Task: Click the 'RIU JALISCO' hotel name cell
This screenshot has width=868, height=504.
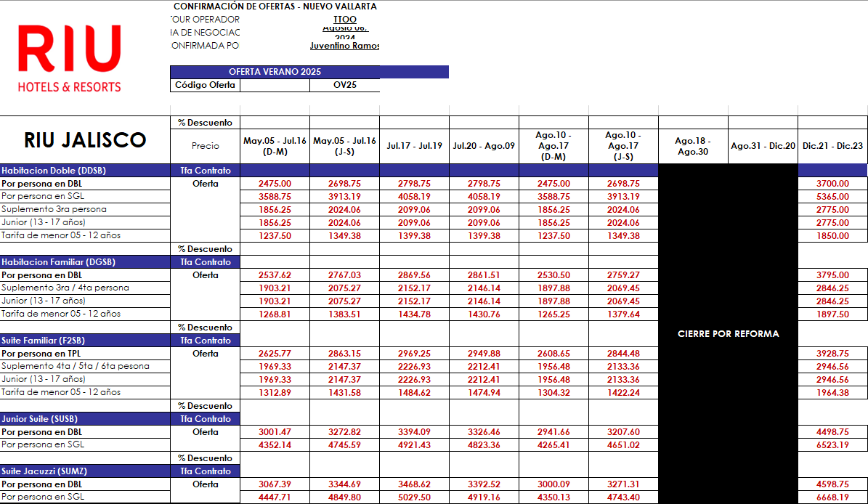Action: pyautogui.click(x=85, y=140)
